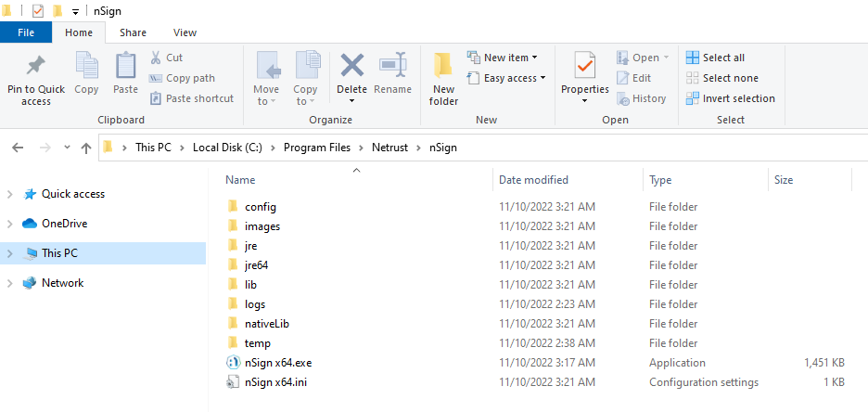868x412 pixels.
Task: Switch to the Share ribbon tab
Action: click(x=133, y=32)
